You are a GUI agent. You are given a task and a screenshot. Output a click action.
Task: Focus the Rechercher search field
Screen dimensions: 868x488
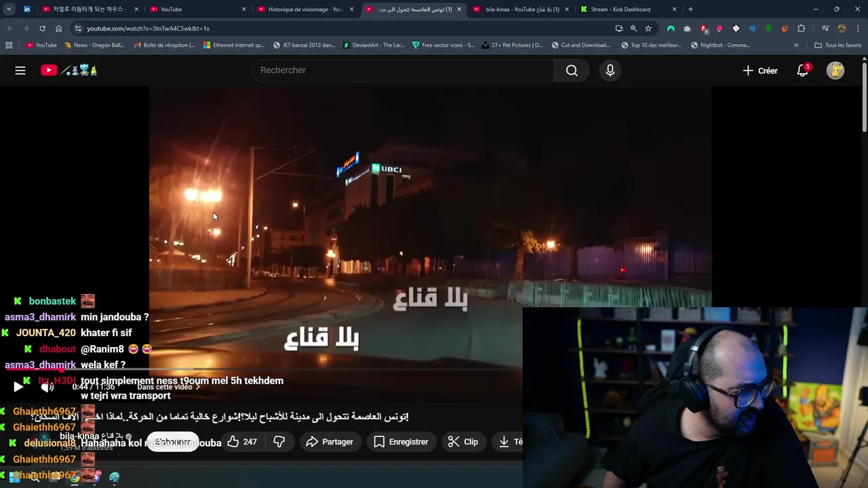pos(402,70)
